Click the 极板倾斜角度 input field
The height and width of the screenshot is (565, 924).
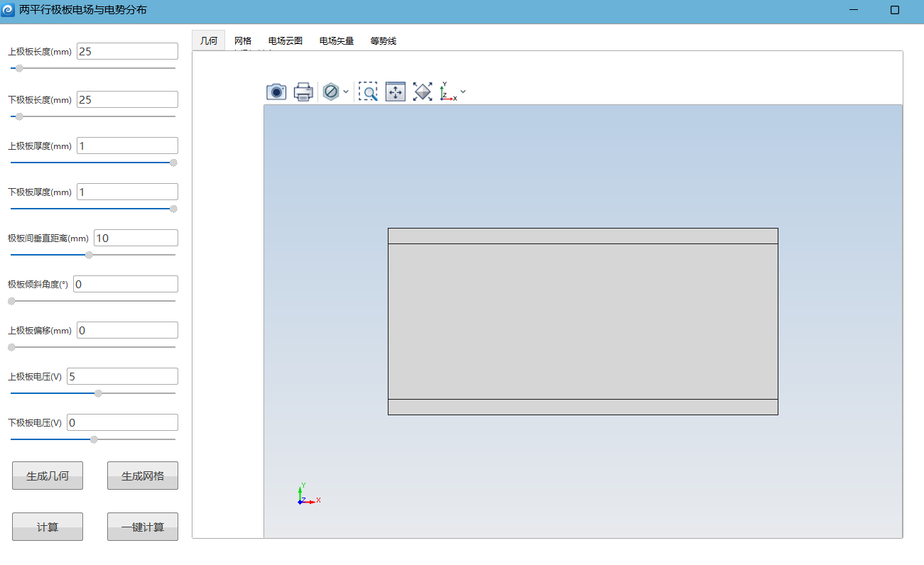pyautogui.click(x=126, y=284)
